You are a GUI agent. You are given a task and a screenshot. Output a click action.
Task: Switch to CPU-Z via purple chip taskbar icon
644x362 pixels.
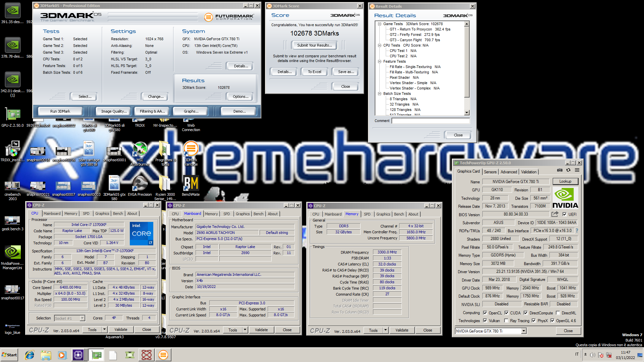[78, 355]
